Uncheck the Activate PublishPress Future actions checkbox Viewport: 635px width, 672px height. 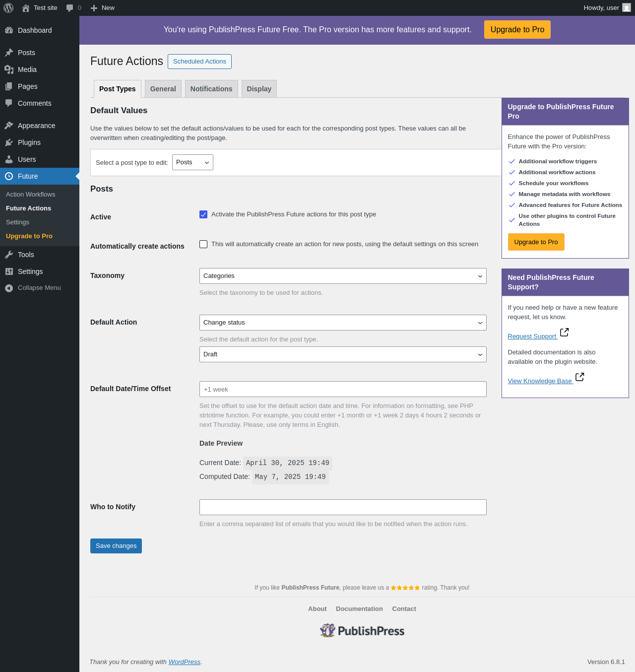coord(203,214)
